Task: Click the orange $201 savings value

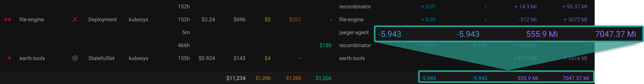Action: (x=295, y=19)
